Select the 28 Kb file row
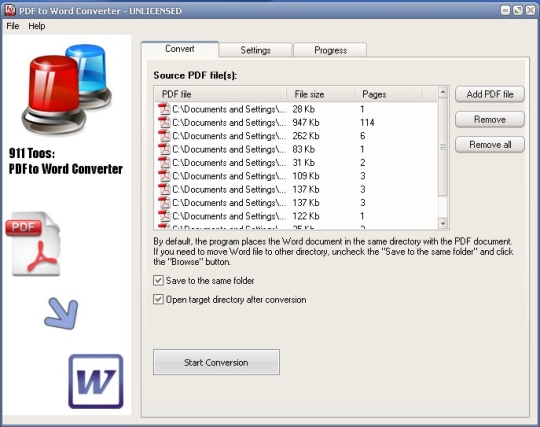The image size is (540, 427). [x=297, y=109]
